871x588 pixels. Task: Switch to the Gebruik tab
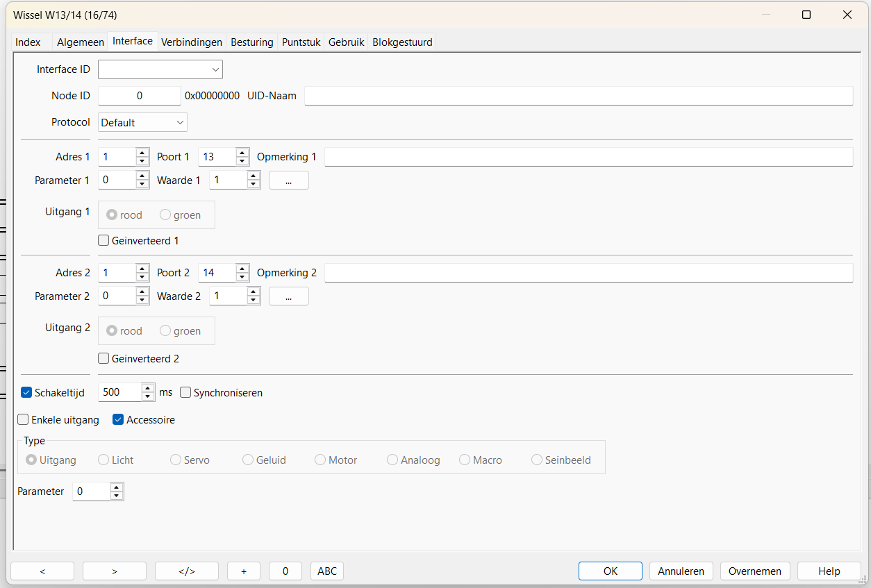(x=347, y=42)
